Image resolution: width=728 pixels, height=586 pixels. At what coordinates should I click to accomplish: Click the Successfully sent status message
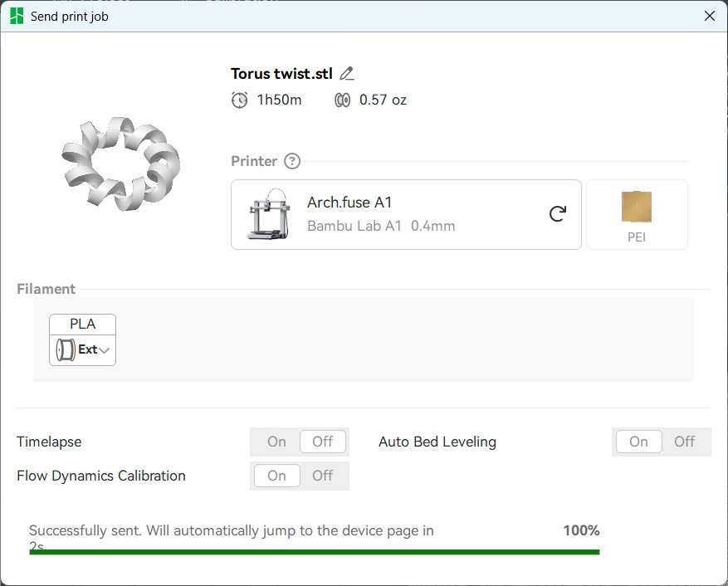point(232,538)
